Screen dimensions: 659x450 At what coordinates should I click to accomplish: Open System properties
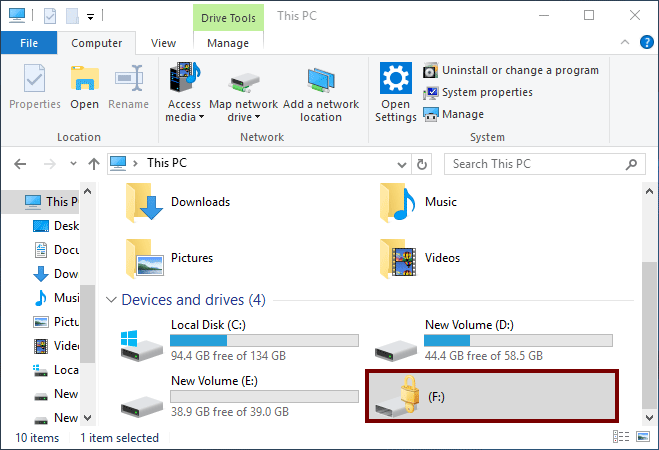(x=478, y=92)
